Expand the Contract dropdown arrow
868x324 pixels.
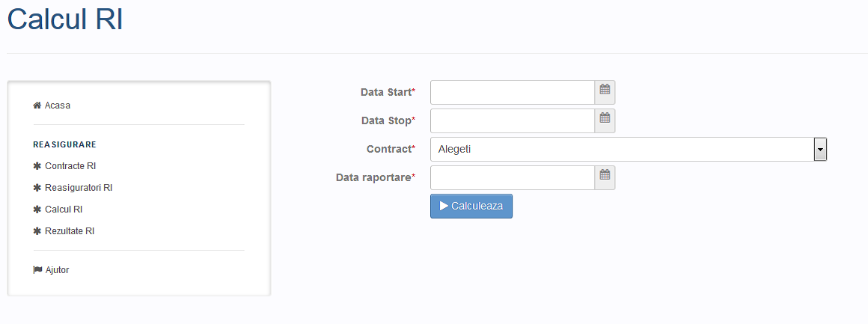pyautogui.click(x=820, y=150)
